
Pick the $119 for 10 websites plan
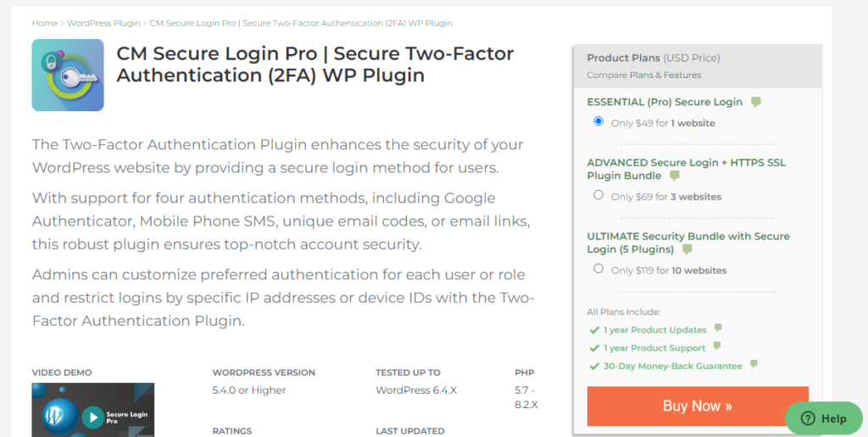(x=598, y=269)
